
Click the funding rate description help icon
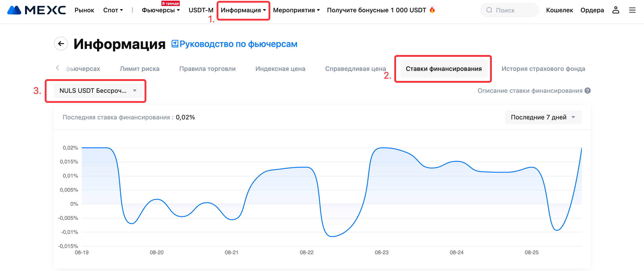[588, 91]
